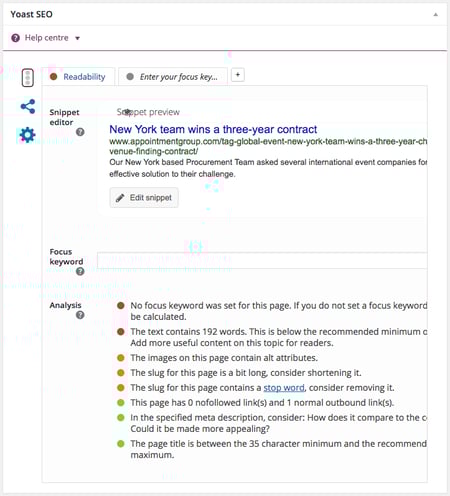This screenshot has width=450, height=496.
Task: Add a new keyword tab with plus button
Action: click(238, 75)
